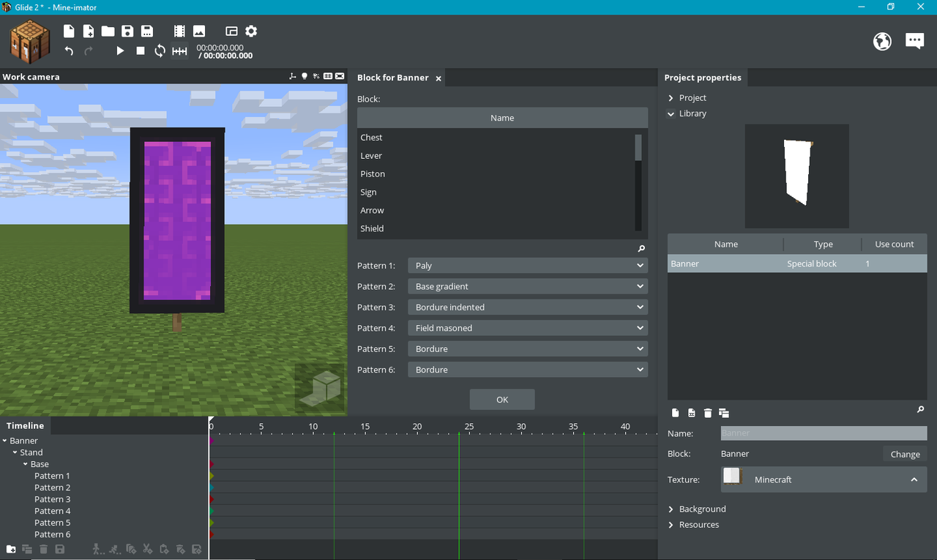
Task: Toggle lights bulb icon in Work camera
Action: pyautogui.click(x=305, y=76)
